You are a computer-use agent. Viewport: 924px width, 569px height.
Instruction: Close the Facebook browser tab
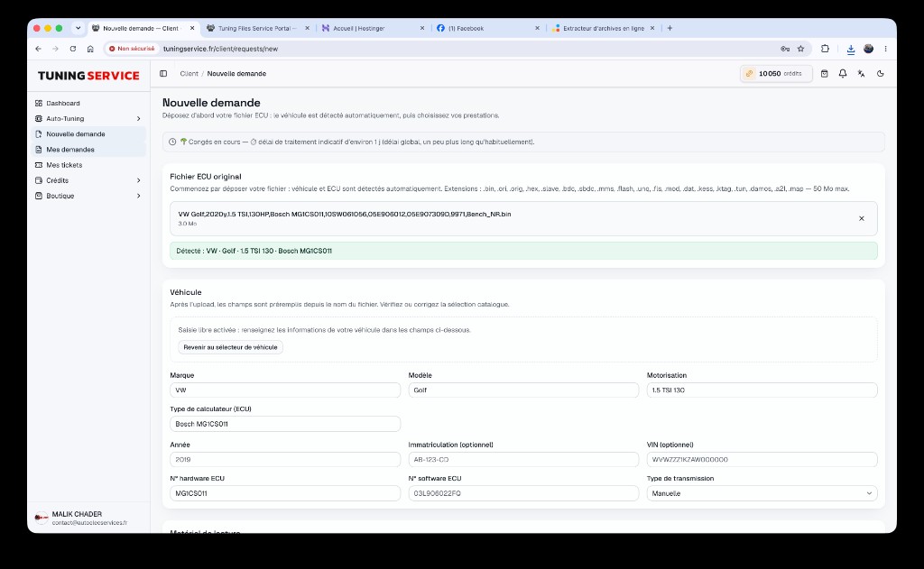pyautogui.click(x=537, y=28)
